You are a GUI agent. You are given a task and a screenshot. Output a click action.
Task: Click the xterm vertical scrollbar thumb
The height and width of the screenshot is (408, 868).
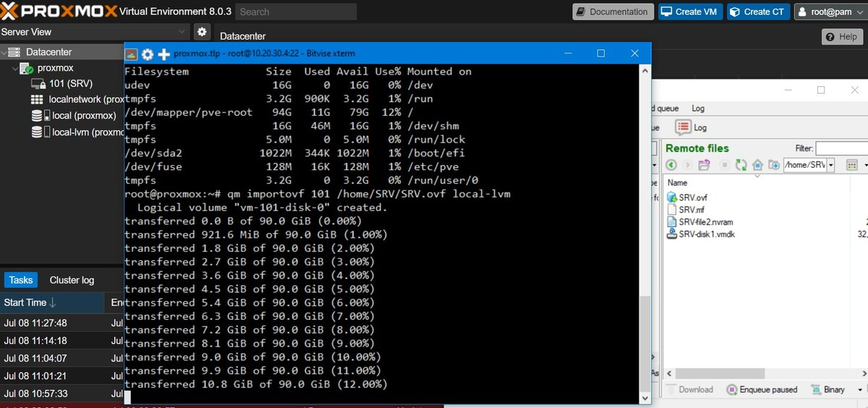tap(644, 344)
